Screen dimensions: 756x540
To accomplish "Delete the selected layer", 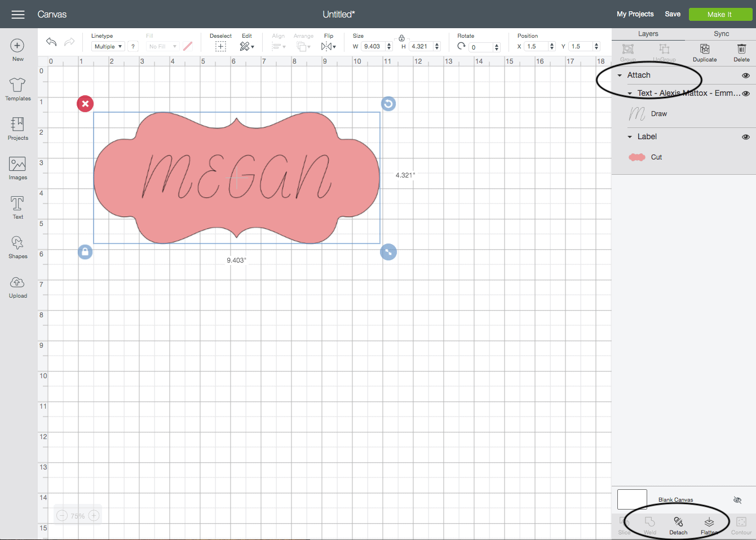I will click(x=741, y=52).
